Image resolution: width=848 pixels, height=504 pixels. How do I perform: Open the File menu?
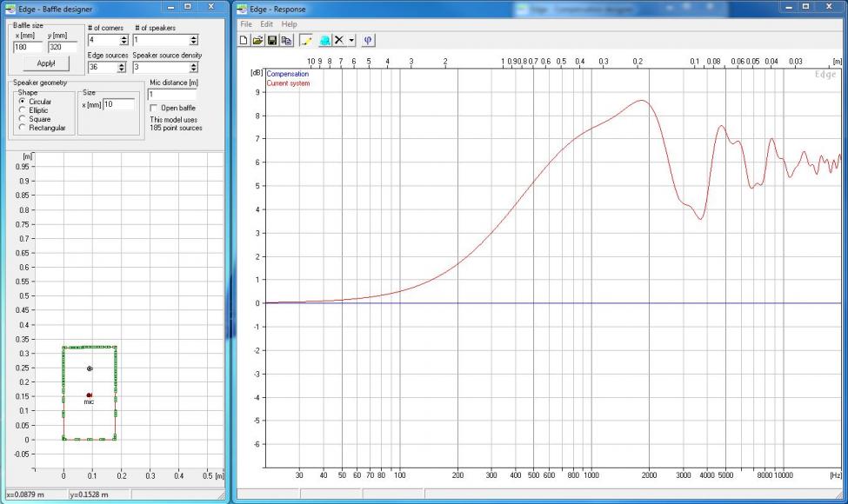coord(246,24)
